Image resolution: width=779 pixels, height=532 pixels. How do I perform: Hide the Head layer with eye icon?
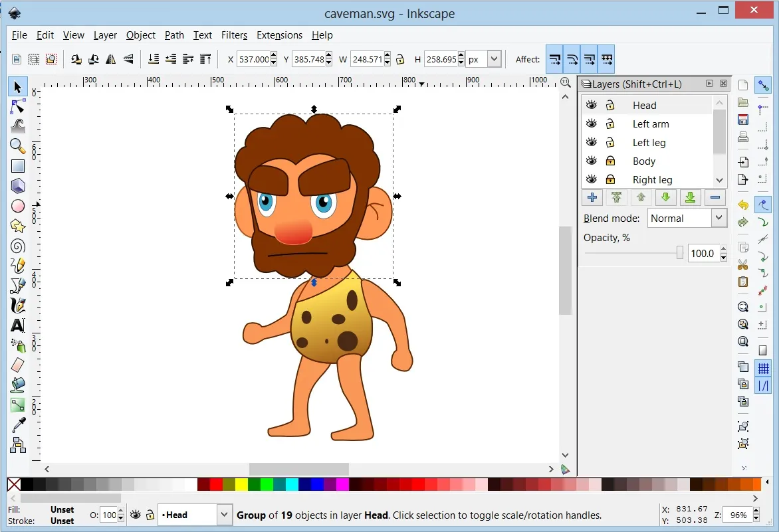click(x=591, y=105)
